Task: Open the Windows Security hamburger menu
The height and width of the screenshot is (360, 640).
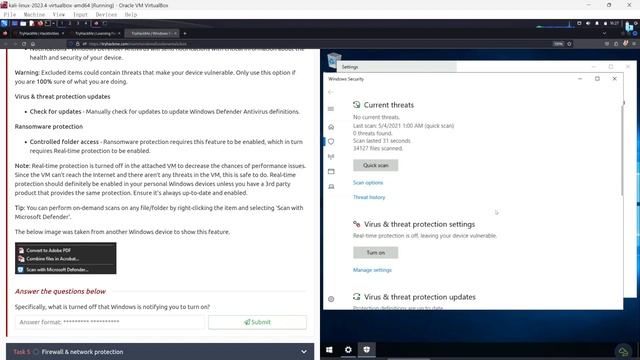Action: [331, 109]
